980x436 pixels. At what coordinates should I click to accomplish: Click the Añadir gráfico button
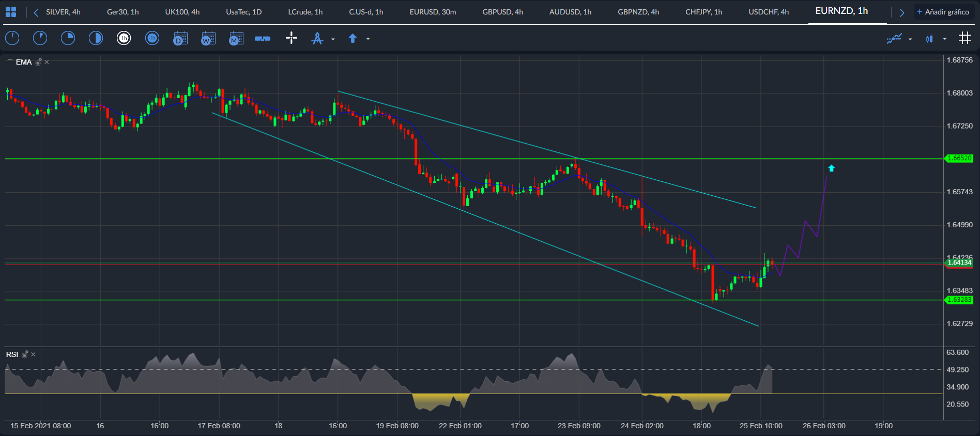coord(943,12)
